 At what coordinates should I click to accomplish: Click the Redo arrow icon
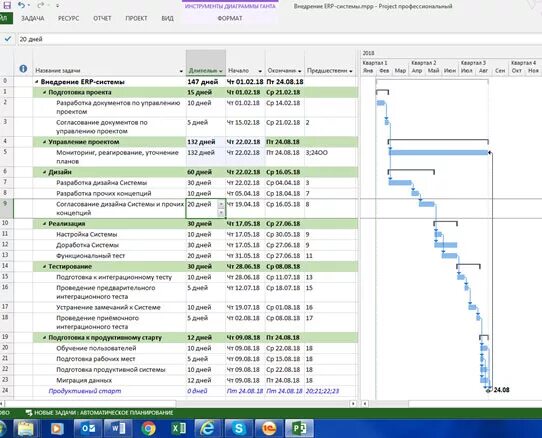(41, 5)
